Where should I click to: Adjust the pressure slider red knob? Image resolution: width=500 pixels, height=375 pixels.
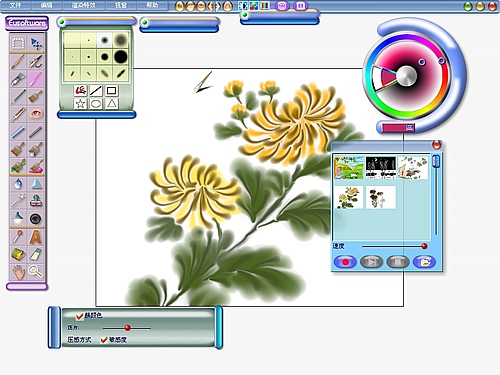coord(127,328)
